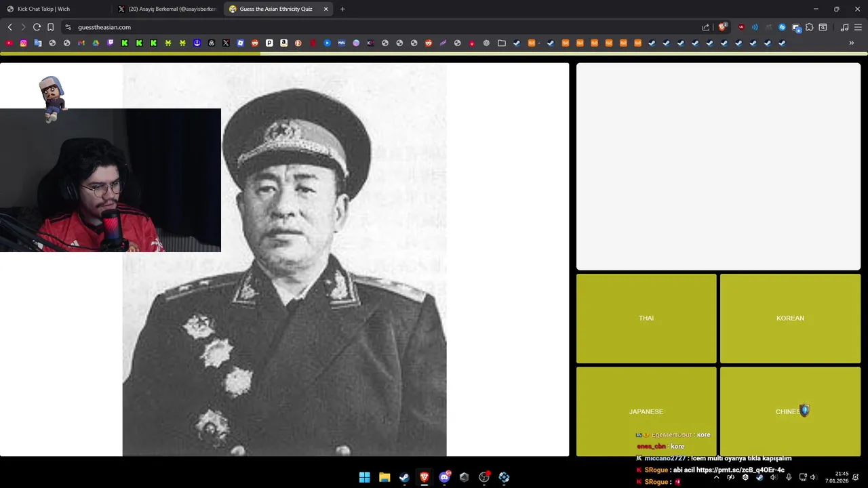Open the Google Drive bookmark
868x488 pixels.
click(96, 43)
